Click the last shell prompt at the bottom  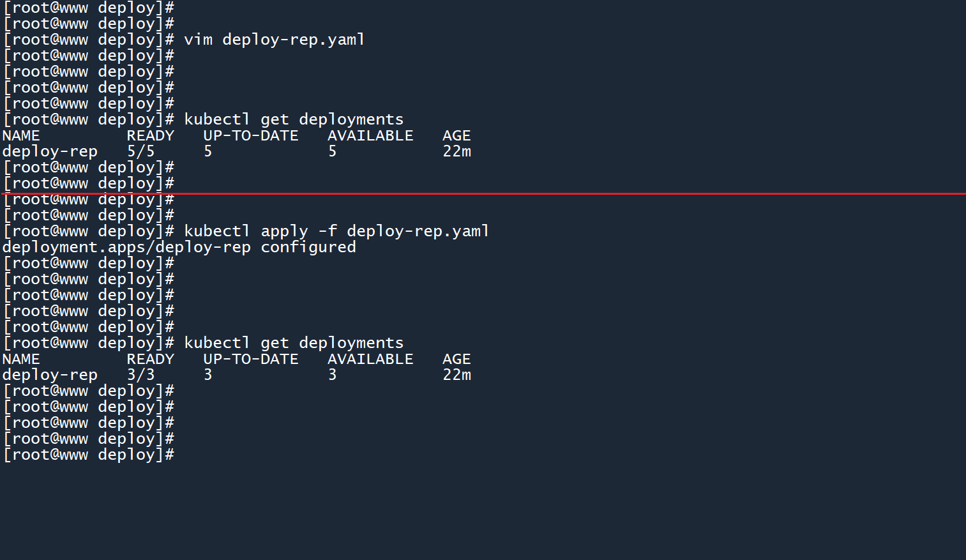pyautogui.click(x=89, y=455)
